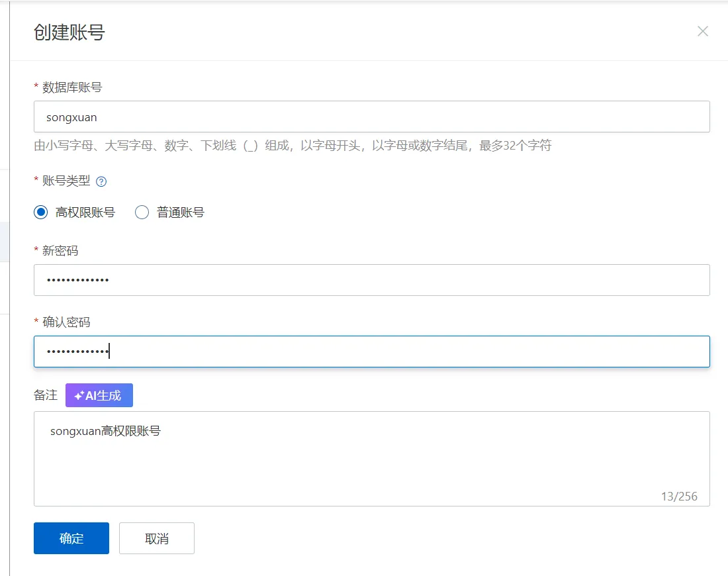Click the 确认密码 field label
Viewport: 728px width, 576px height.
[x=66, y=322]
